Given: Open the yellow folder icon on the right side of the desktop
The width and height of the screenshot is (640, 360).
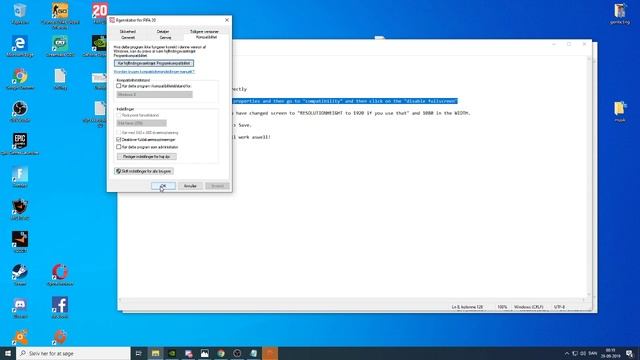Looking at the screenshot, I should [x=620, y=111].
